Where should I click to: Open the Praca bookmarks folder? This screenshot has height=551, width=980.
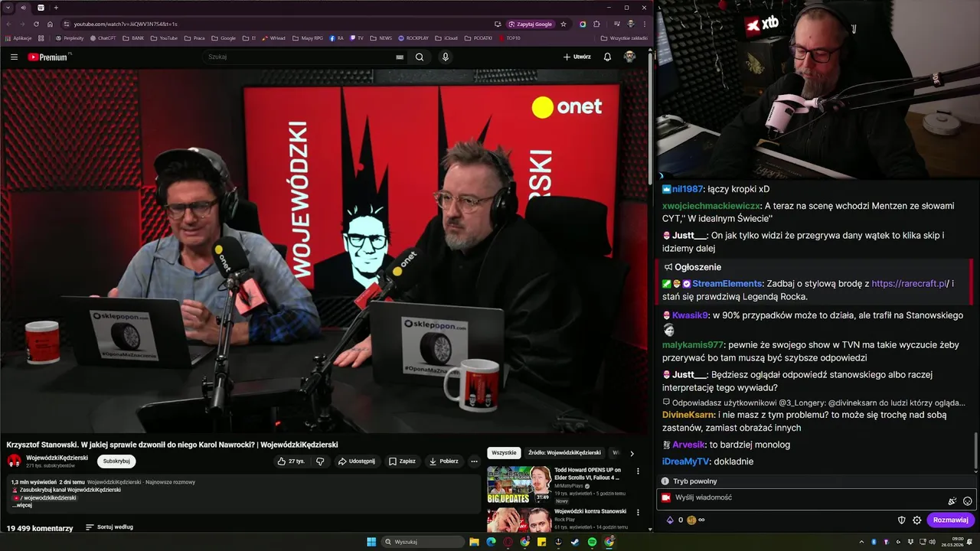(x=194, y=37)
